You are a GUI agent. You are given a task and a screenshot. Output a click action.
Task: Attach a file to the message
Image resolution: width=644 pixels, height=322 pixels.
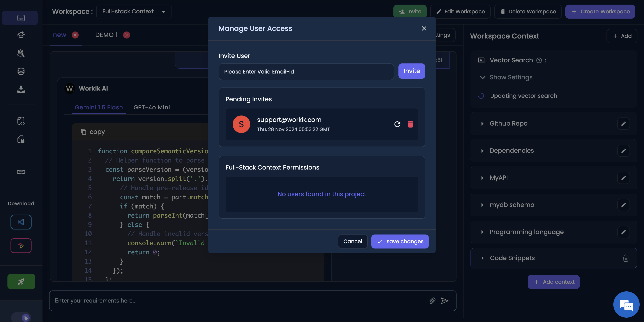432,301
